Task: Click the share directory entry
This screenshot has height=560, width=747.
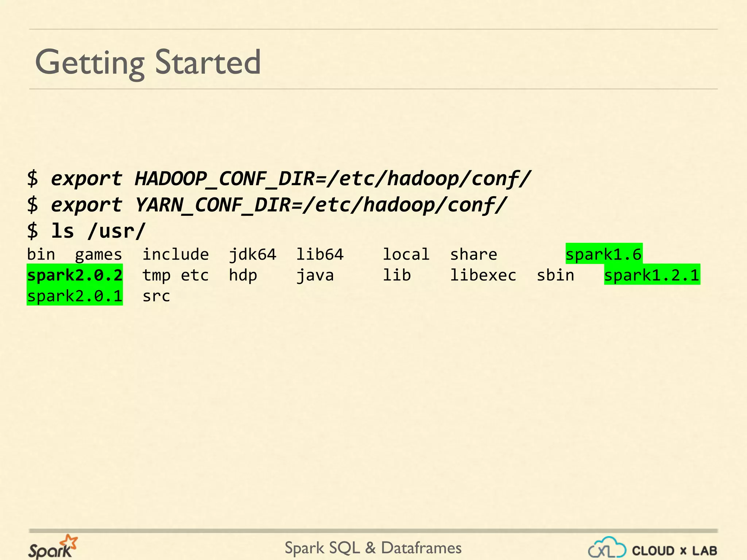Action: pyautogui.click(x=473, y=254)
